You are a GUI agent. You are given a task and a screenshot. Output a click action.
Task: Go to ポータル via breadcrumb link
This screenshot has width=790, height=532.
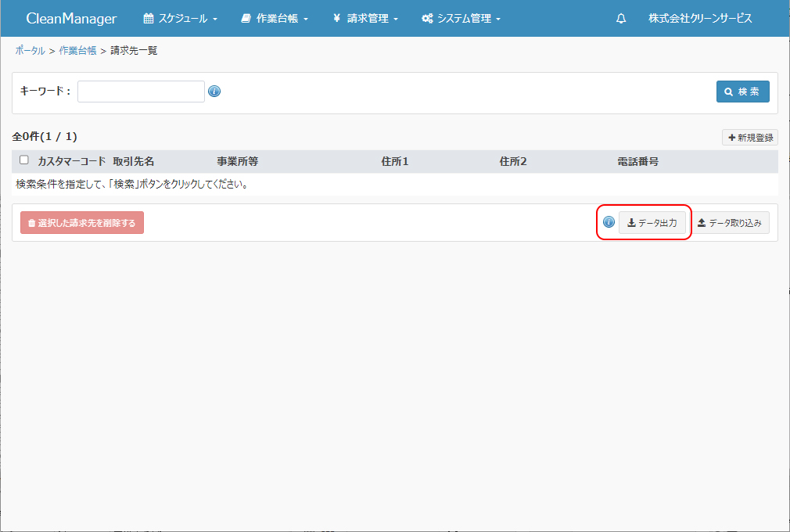point(30,51)
